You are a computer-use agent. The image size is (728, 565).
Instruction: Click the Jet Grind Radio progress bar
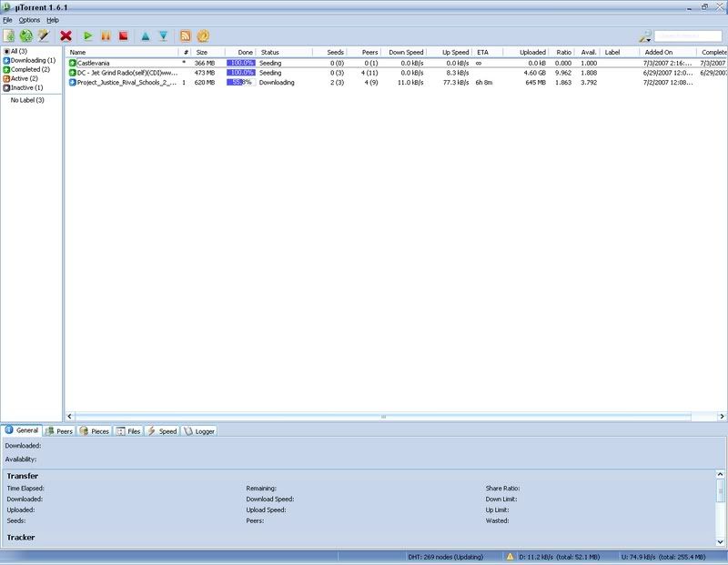[x=241, y=73]
